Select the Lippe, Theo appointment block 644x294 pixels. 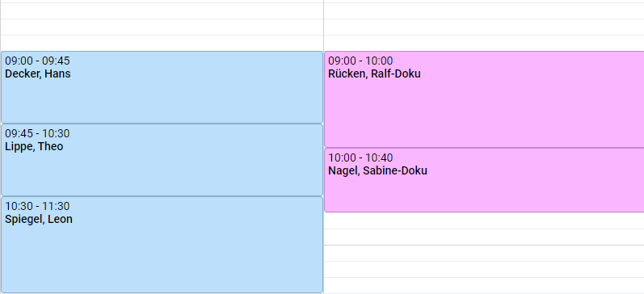pos(162,160)
